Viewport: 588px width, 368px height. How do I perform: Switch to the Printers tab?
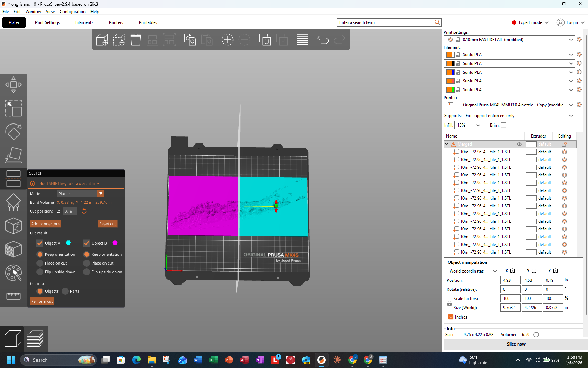pos(116,22)
